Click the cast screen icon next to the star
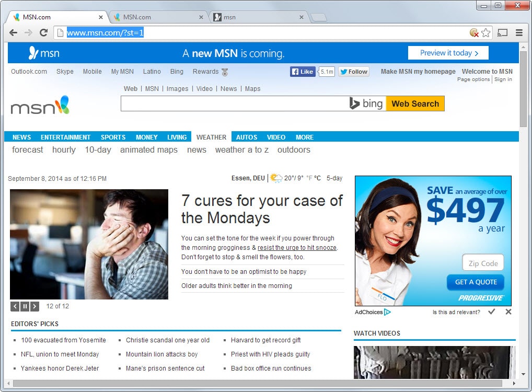This screenshot has width=532, height=392. 503,32
